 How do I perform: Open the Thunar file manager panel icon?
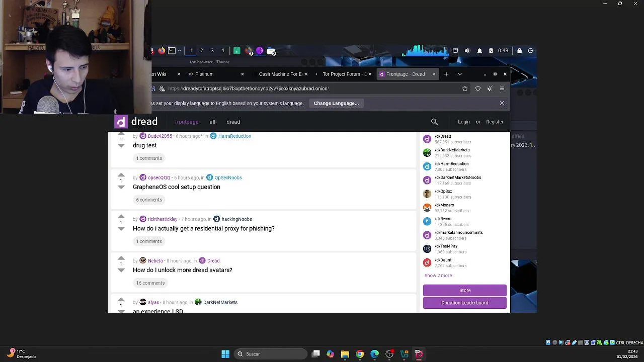(271, 51)
